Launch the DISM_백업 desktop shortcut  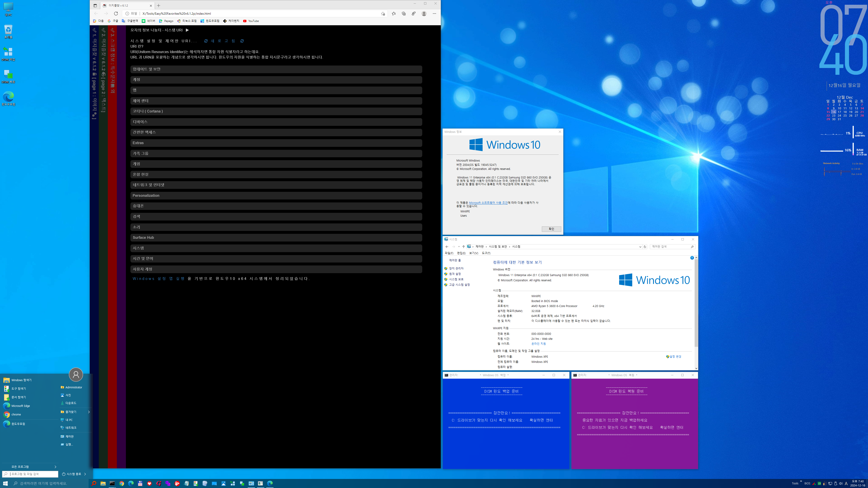pos(8,54)
